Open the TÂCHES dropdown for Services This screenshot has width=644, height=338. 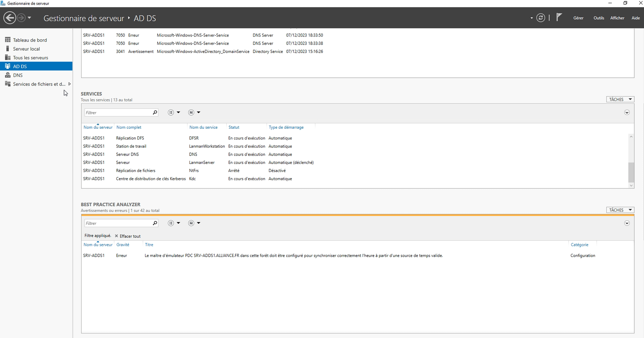[620, 99]
